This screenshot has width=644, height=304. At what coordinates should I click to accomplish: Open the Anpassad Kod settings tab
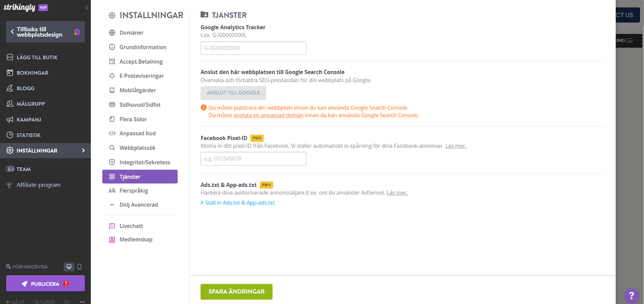137,133
